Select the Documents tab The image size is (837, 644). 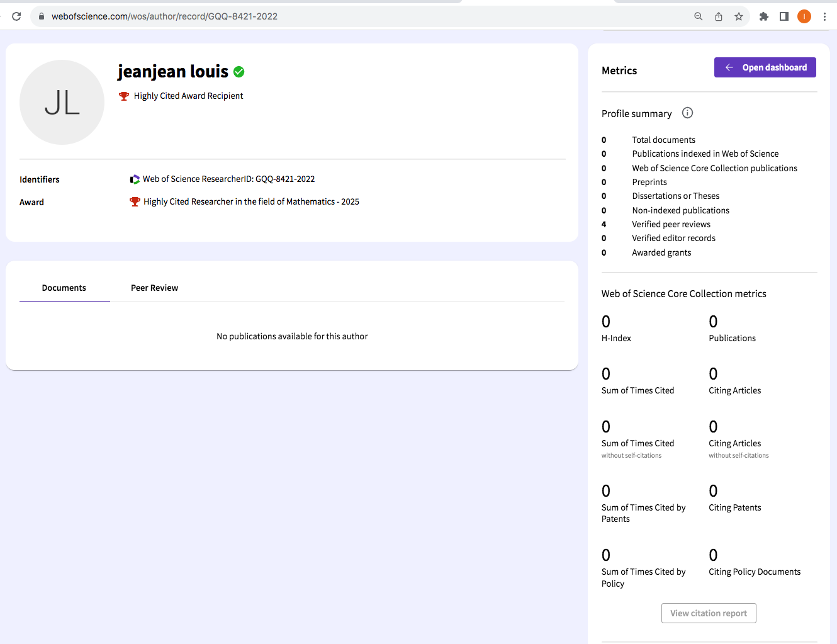[x=64, y=288]
